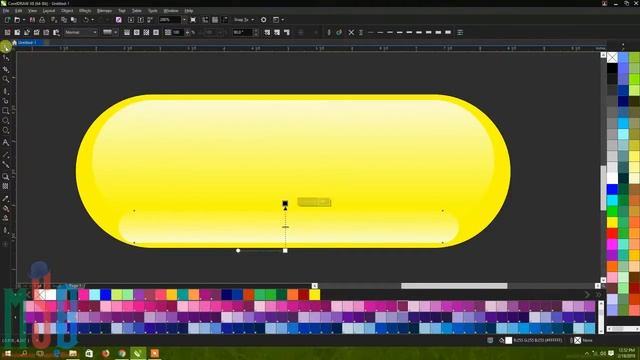Select the Ellipse tool

[x=6, y=121]
